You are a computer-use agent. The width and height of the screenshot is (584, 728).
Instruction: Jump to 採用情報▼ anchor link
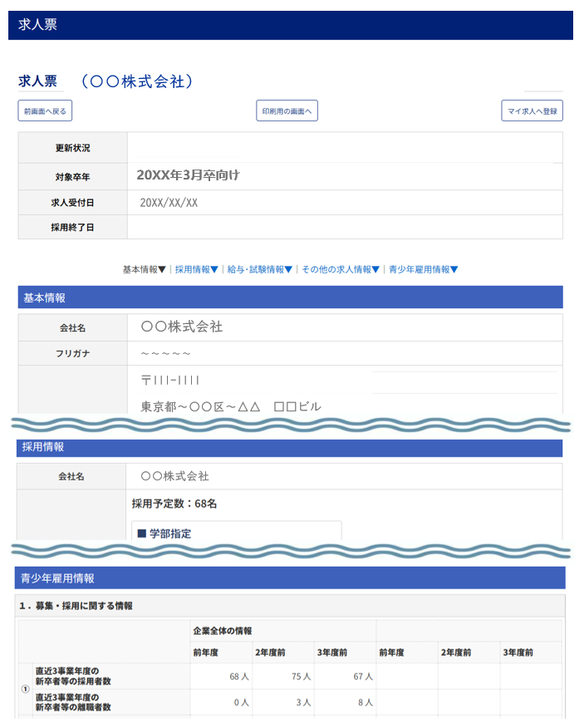tap(196, 269)
